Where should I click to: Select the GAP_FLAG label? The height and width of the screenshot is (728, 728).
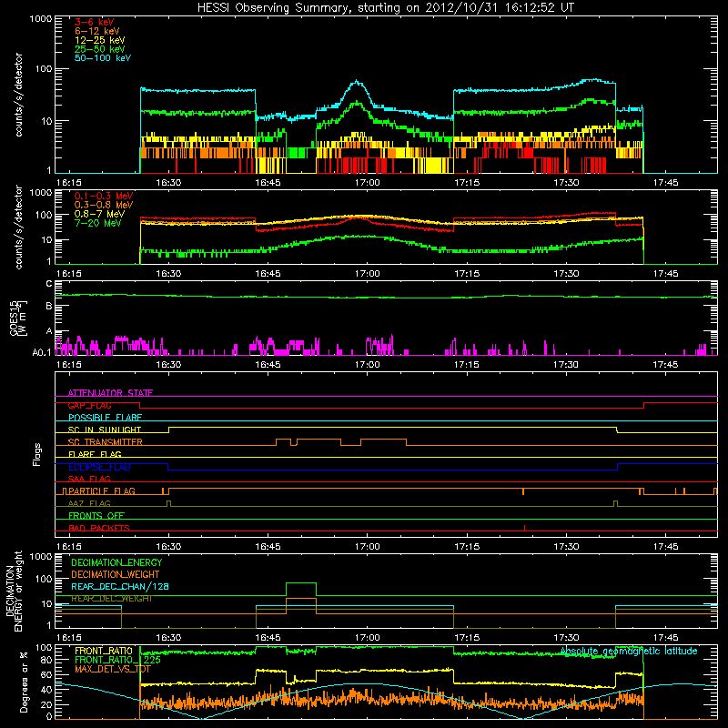(x=89, y=405)
